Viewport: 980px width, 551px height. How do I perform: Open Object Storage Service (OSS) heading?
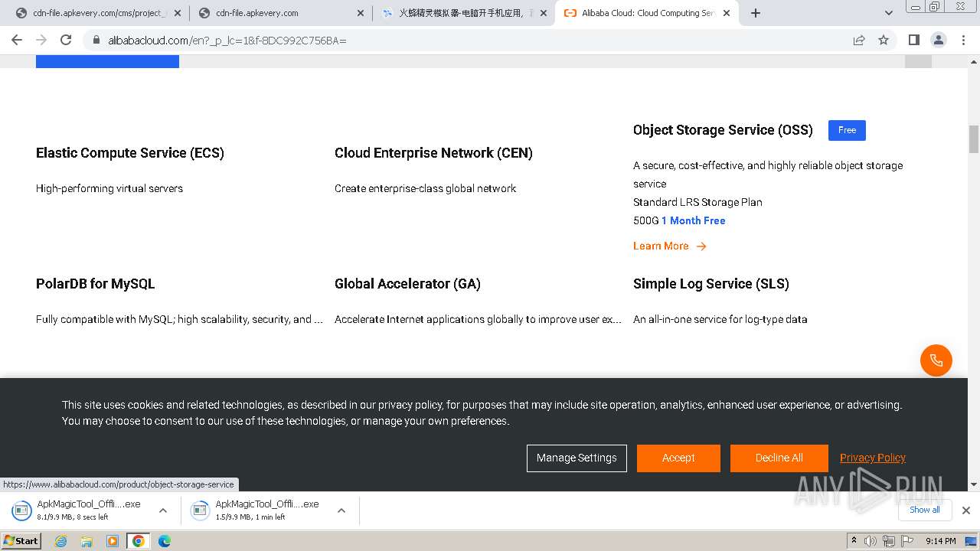(x=723, y=130)
